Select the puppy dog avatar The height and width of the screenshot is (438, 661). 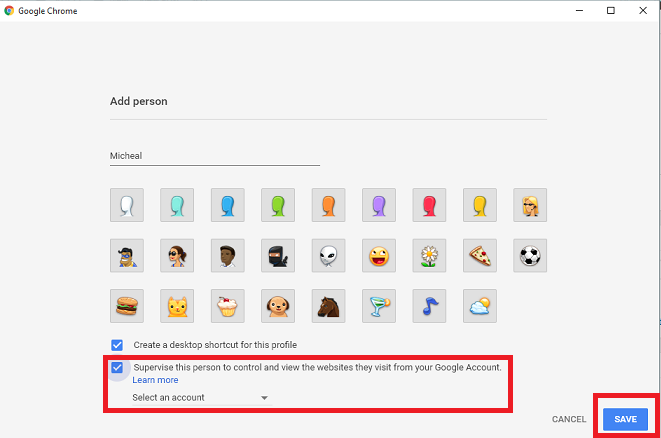(x=278, y=306)
